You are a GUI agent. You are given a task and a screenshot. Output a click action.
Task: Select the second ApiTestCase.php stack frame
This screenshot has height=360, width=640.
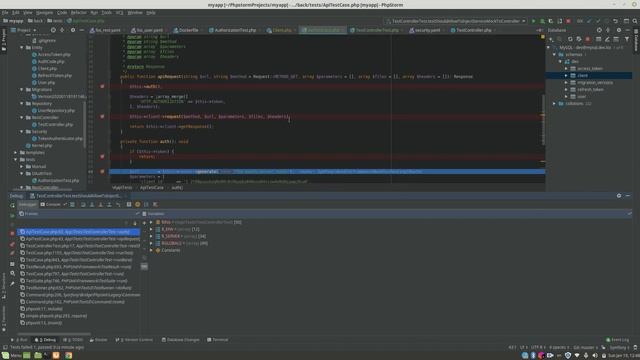pos(80,239)
